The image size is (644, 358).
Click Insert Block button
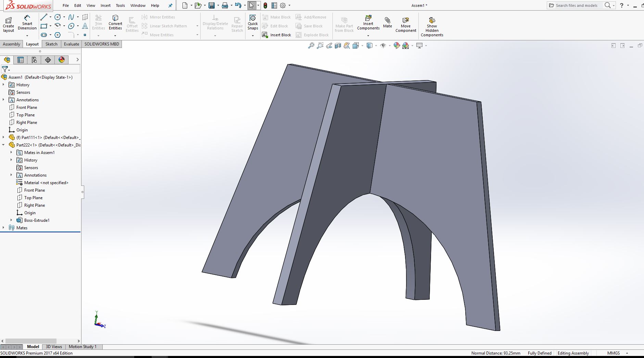(x=277, y=35)
